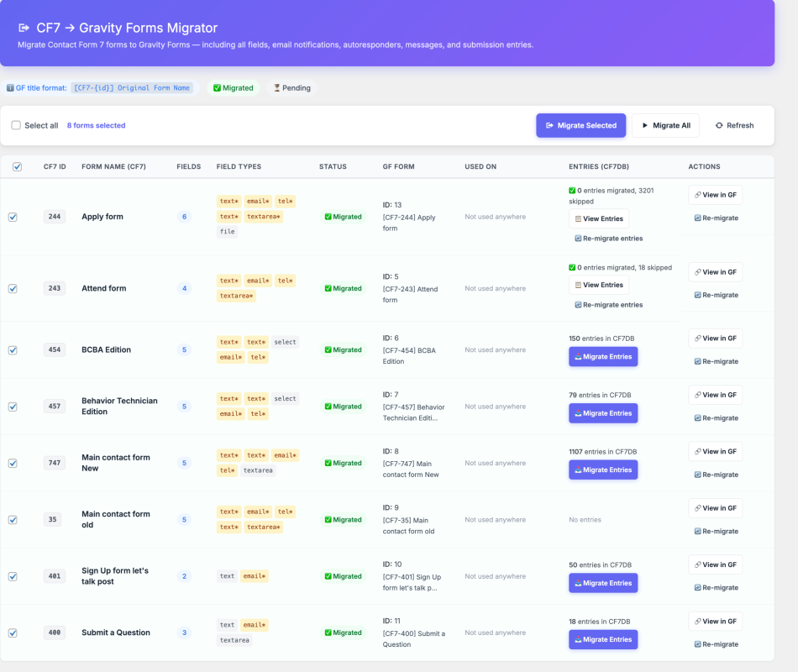Migrate entries for Submit a Question form
798x672 pixels.
pos(602,639)
